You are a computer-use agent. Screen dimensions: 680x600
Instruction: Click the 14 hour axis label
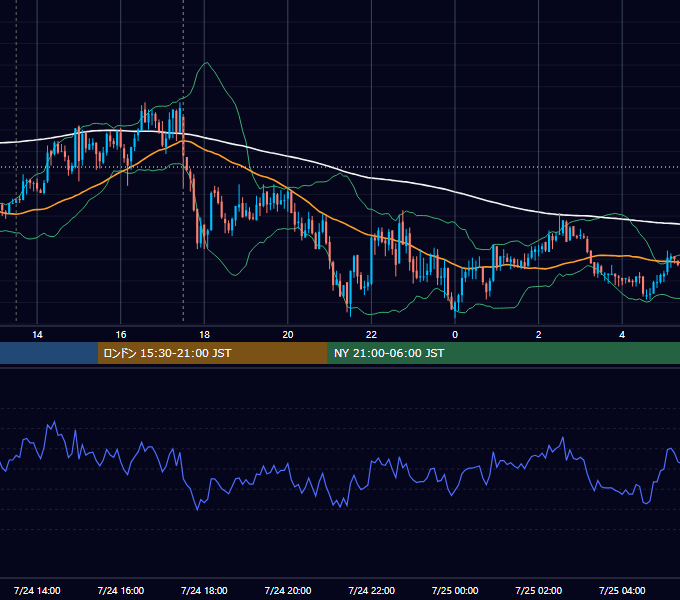[37, 335]
